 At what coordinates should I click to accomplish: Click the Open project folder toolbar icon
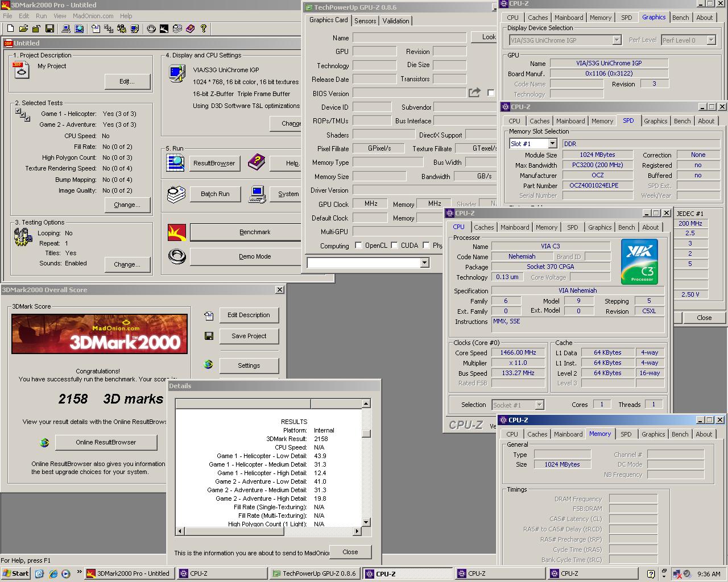click(x=23, y=28)
